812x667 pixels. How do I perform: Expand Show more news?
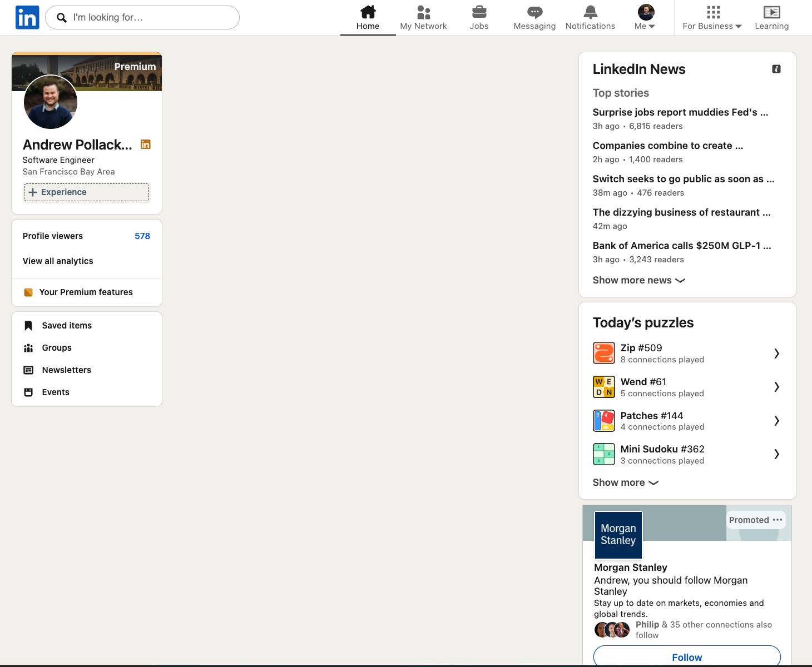[x=638, y=280]
